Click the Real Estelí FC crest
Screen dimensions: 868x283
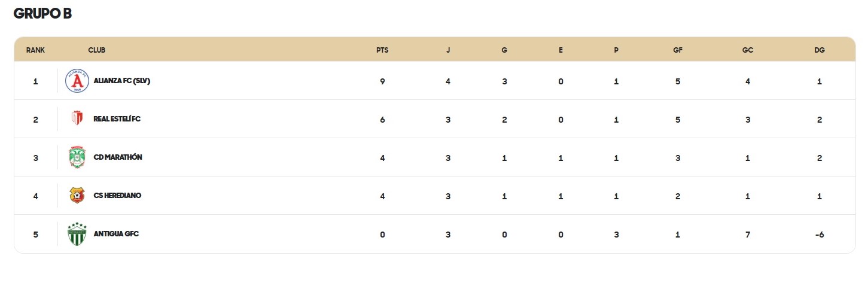[77, 119]
